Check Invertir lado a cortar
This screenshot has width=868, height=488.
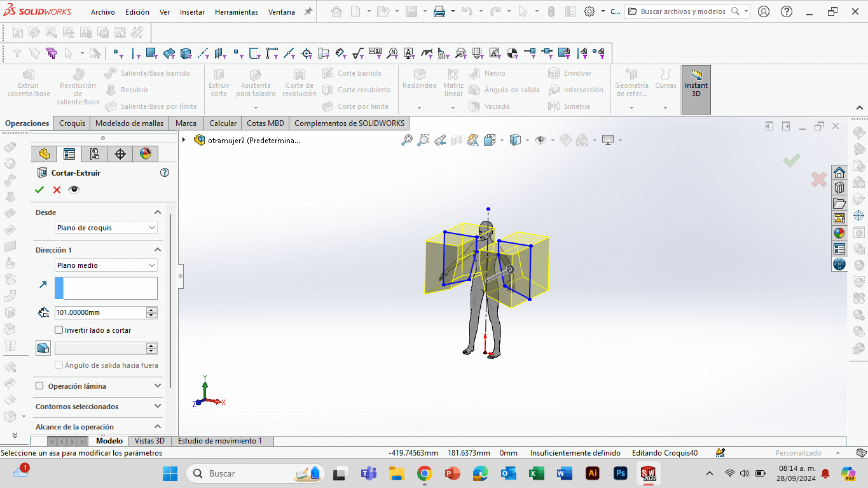pyautogui.click(x=59, y=330)
